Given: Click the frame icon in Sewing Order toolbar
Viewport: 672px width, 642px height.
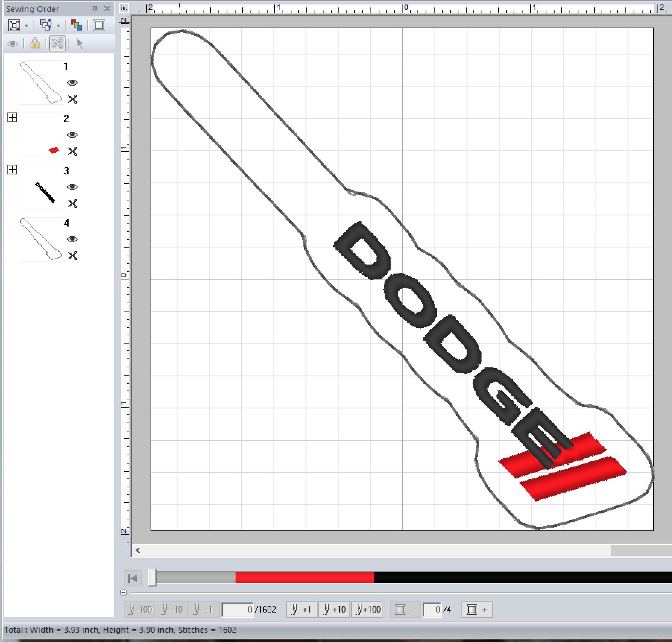Looking at the screenshot, I should pos(99,25).
